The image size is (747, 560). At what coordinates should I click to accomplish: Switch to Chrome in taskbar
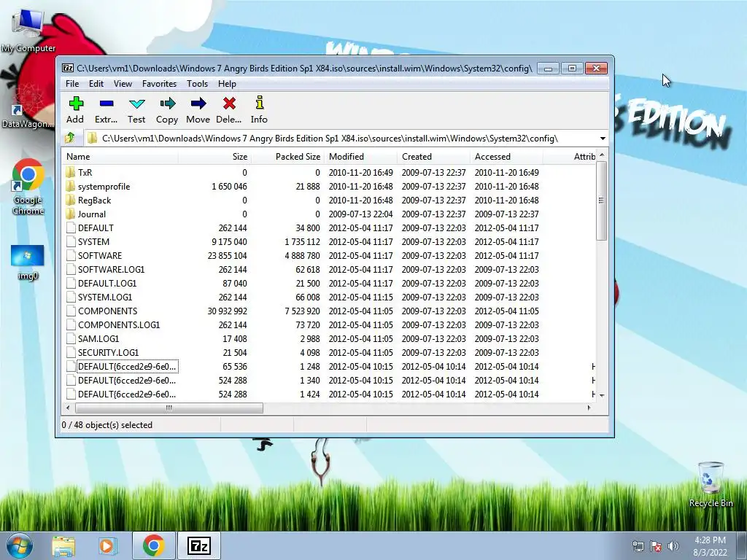tap(153, 545)
